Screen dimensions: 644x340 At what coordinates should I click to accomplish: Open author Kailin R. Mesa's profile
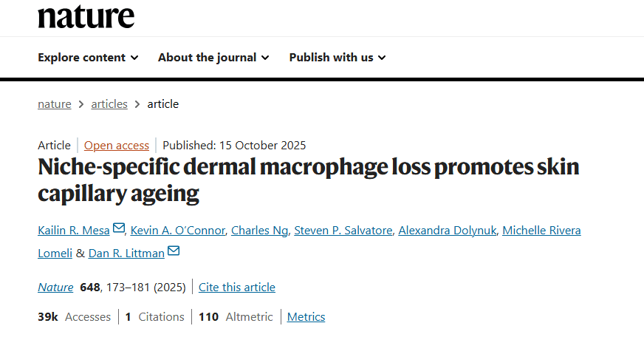click(74, 231)
